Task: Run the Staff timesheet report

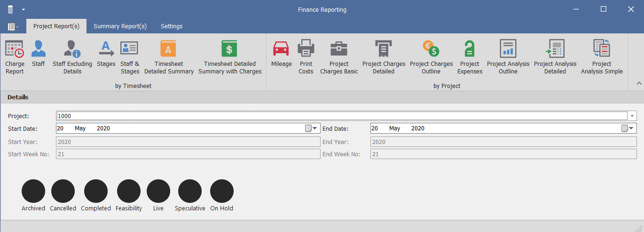Action: (39, 53)
